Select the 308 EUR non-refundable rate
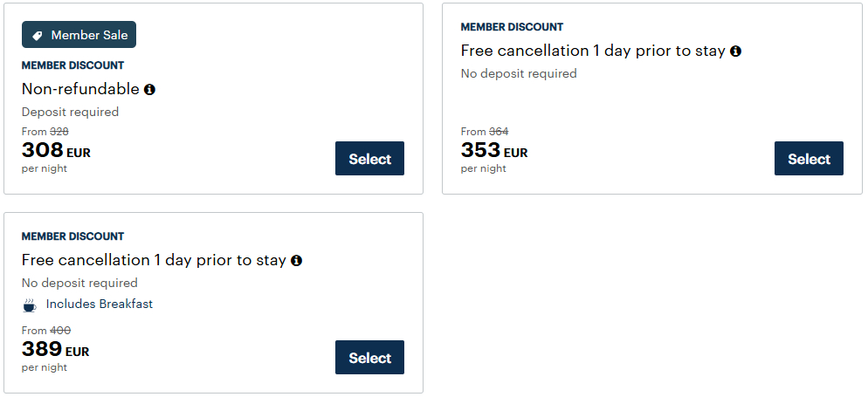This screenshot has width=868, height=397. click(369, 158)
